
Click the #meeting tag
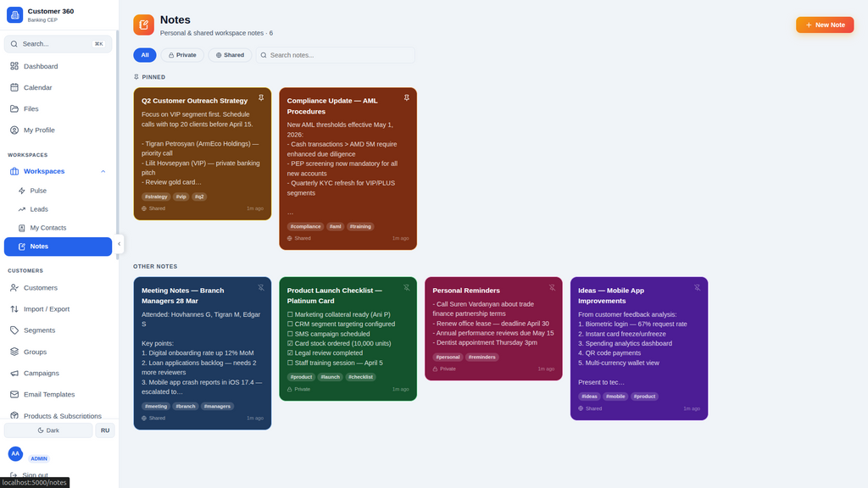[156, 407]
